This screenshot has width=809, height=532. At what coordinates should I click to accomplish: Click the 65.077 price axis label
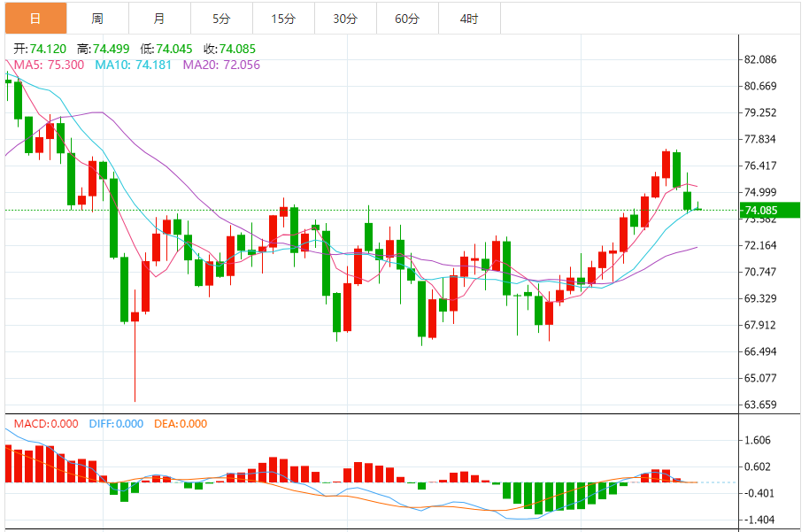pyautogui.click(x=760, y=378)
